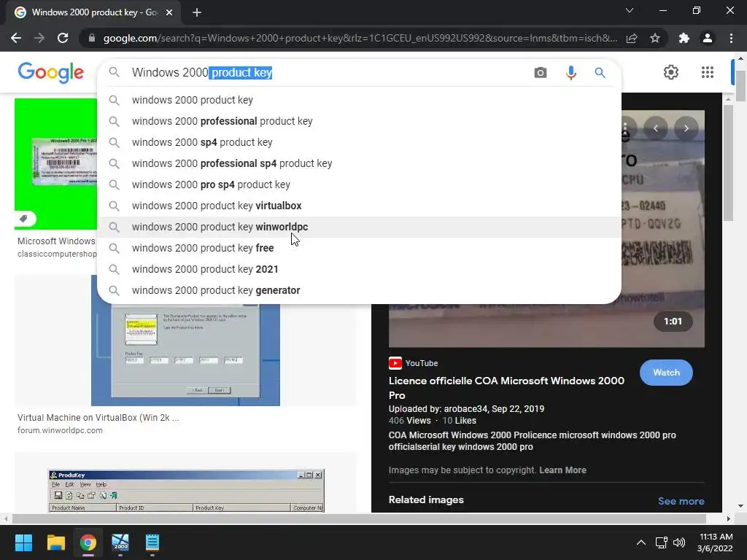Open the Chrome extensions puzzle icon
This screenshot has width=747, height=560.
point(684,38)
